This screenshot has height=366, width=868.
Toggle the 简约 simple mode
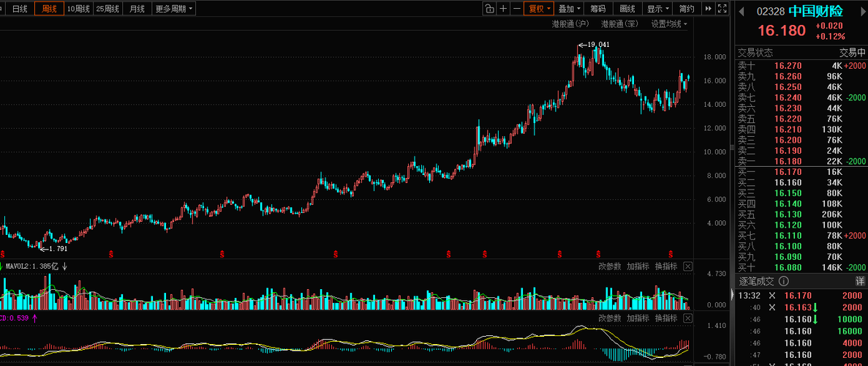pyautogui.click(x=687, y=8)
